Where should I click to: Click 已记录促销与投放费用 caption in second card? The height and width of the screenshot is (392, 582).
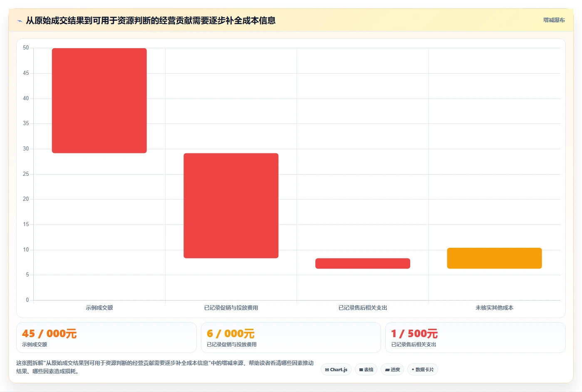tap(232, 345)
